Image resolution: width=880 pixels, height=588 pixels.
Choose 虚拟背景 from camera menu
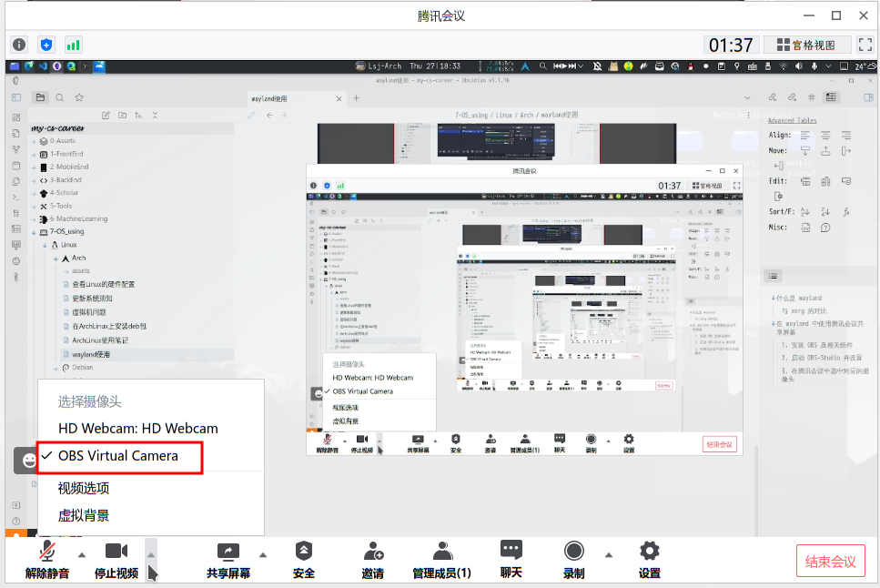(84, 515)
